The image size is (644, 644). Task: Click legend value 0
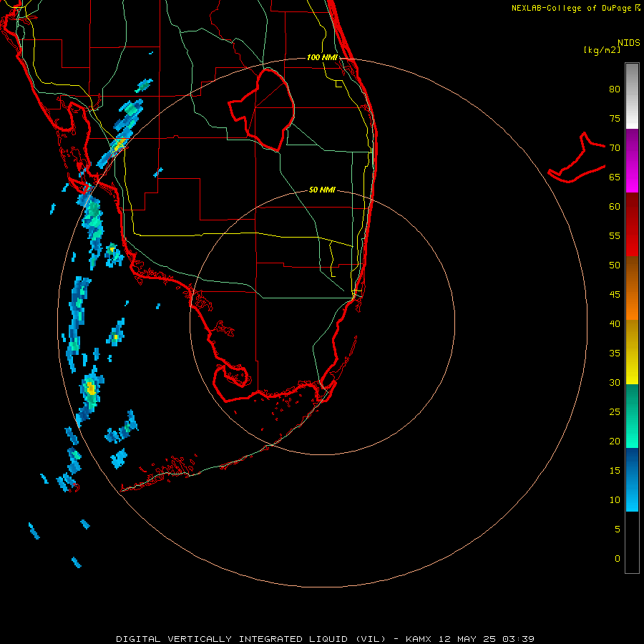tap(618, 559)
